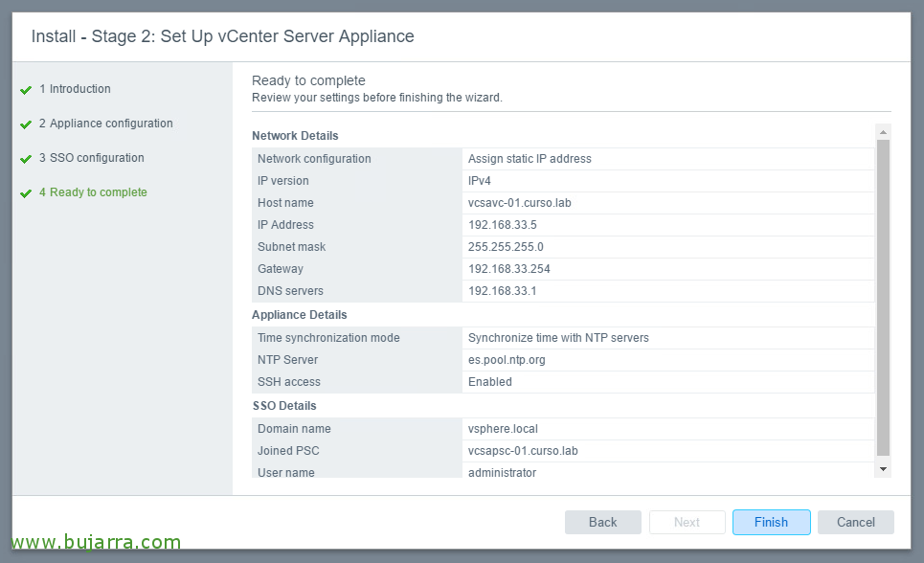Image resolution: width=924 pixels, height=563 pixels.
Task: Click Synchronize time with NTP servers value
Action: 558,338
